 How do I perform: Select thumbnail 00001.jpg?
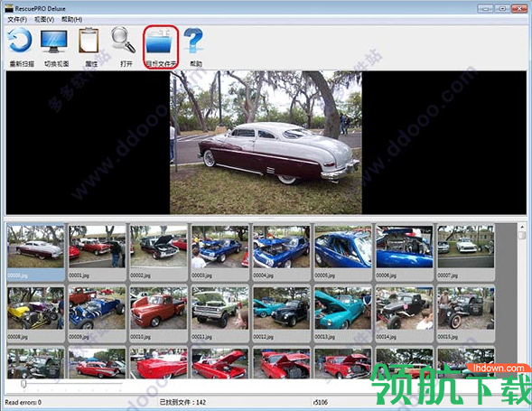coord(97,252)
